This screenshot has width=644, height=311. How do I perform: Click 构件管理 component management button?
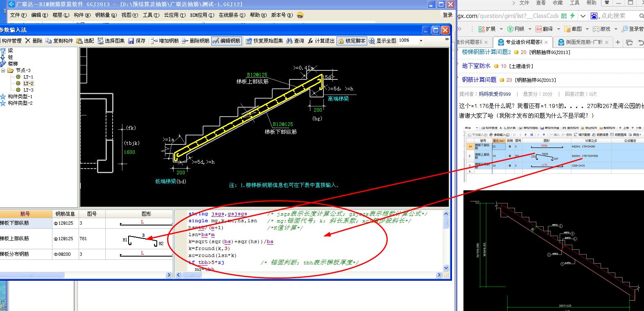click(11, 41)
